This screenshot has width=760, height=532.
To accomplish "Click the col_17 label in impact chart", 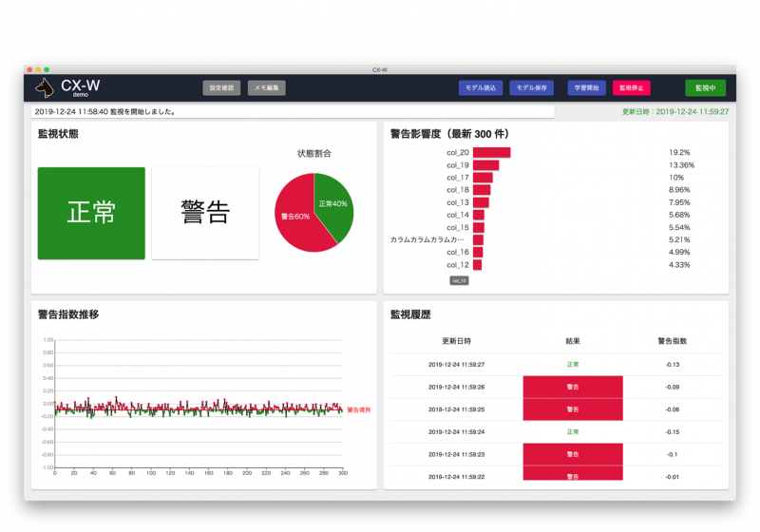I will [458, 178].
